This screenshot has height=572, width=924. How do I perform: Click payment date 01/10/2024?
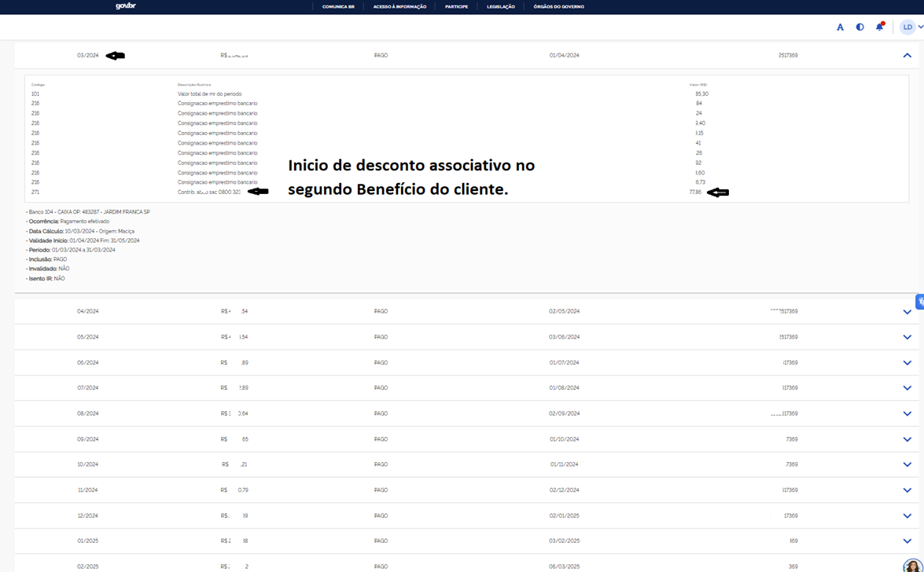click(x=564, y=439)
